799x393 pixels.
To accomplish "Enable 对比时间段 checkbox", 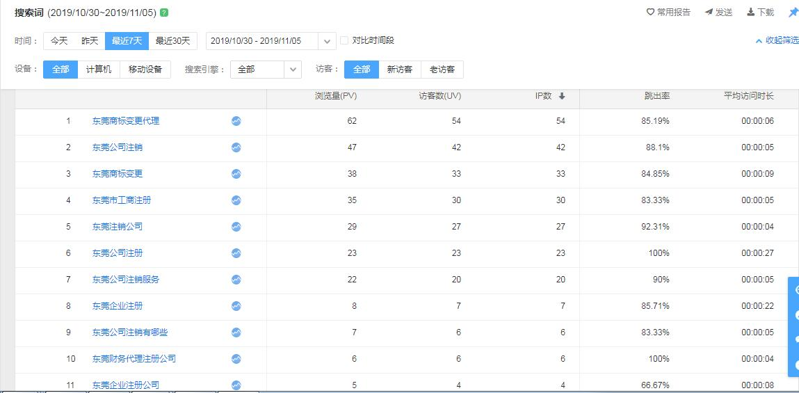I will [x=344, y=40].
